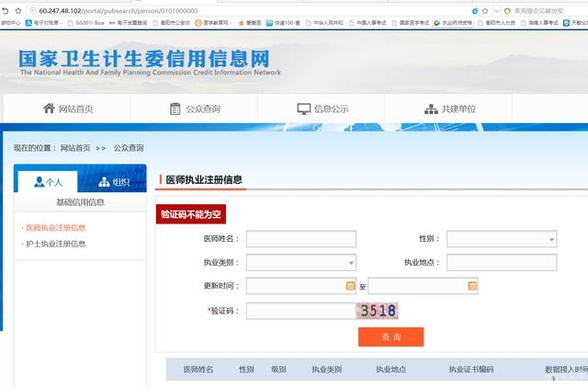Click the 更新时间 end date field
588x388 pixels.
pyautogui.click(x=423, y=286)
